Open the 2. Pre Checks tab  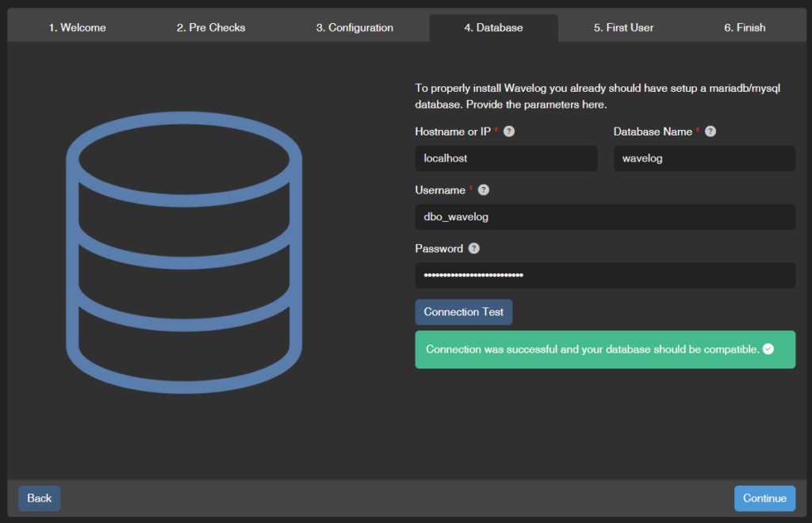click(x=211, y=28)
